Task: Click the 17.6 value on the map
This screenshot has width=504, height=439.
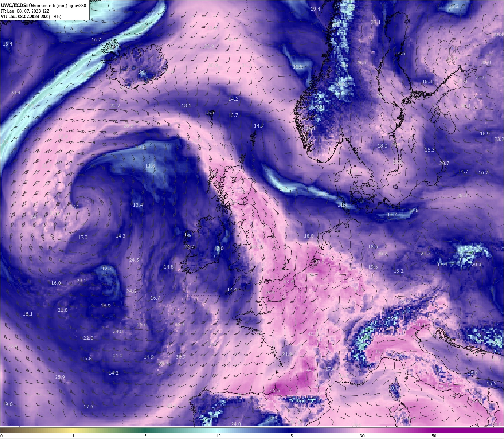Action: coord(88,406)
